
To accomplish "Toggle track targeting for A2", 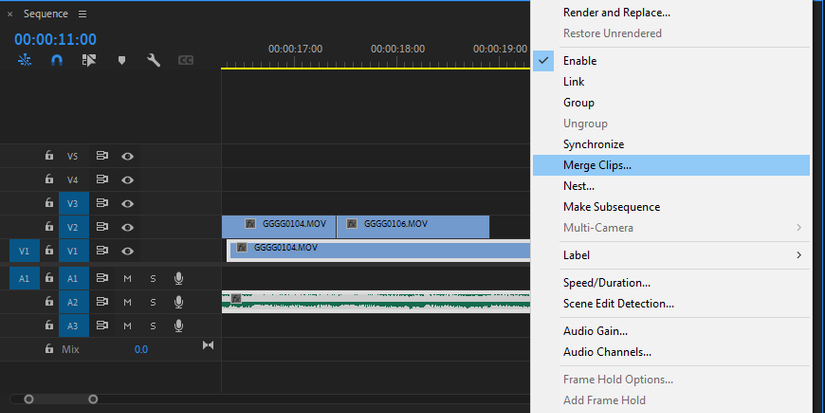I will coord(74,302).
